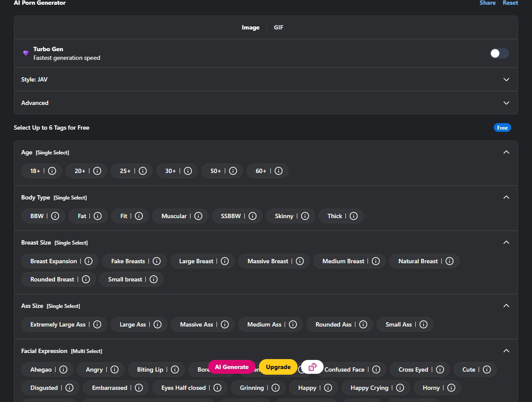Switch to the GIF tab
This screenshot has height=402, width=532.
pyautogui.click(x=279, y=27)
